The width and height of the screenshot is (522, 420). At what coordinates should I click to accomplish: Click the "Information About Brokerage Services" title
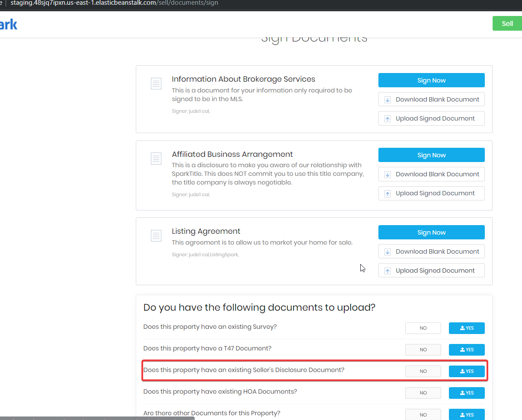click(x=243, y=79)
